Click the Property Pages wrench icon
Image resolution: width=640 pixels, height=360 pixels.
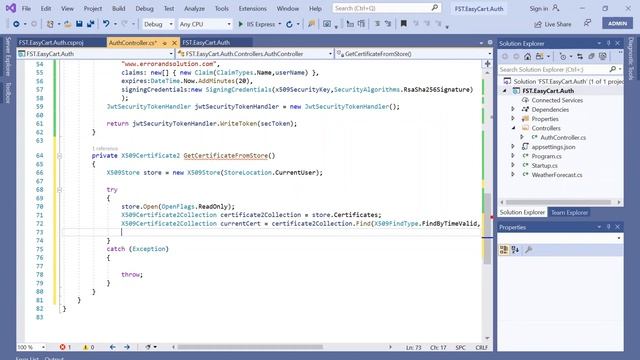[x=528, y=250]
